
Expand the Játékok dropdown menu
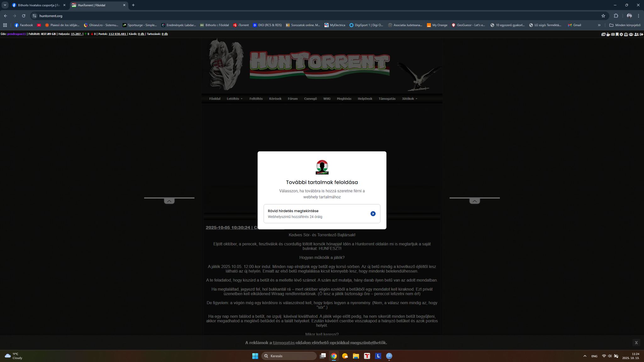coord(409,99)
